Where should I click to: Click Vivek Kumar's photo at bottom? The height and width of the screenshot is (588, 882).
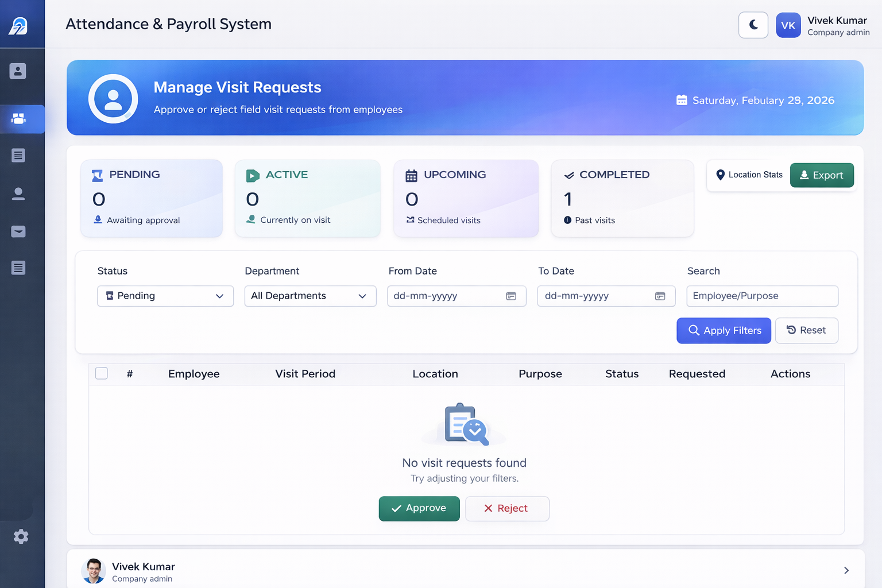[94, 571]
